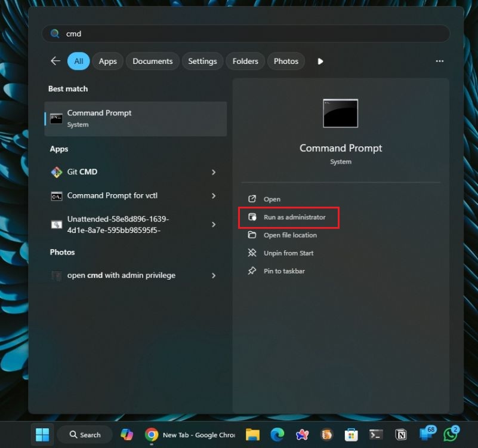478x448 pixels.
Task: Click the search box containing cmd
Action: (246, 33)
